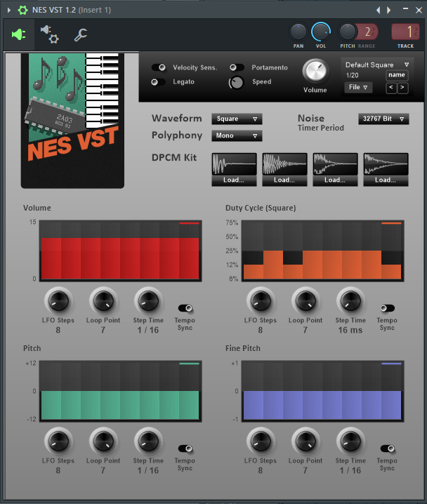Image resolution: width=427 pixels, height=504 pixels.
Task: Click the '16 ms' Step Time value
Action: (350, 330)
